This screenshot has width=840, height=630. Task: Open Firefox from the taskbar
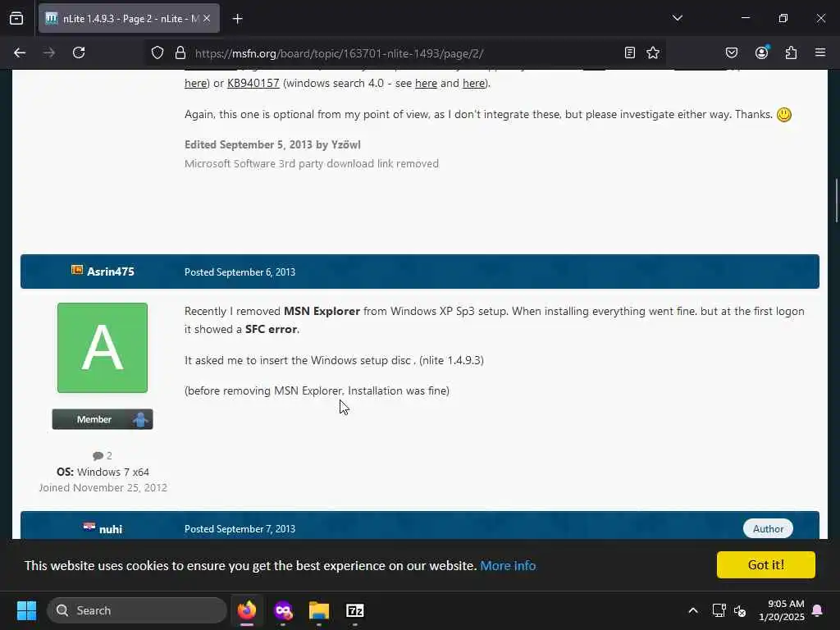coord(247,610)
